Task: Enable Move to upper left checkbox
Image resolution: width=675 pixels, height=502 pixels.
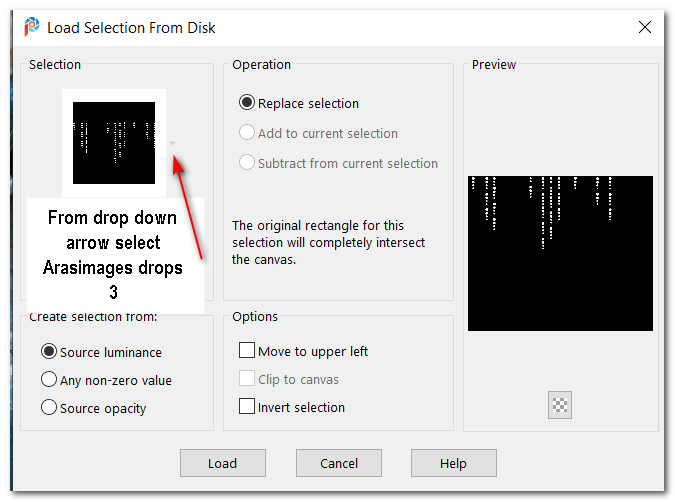Action: pyautogui.click(x=247, y=351)
